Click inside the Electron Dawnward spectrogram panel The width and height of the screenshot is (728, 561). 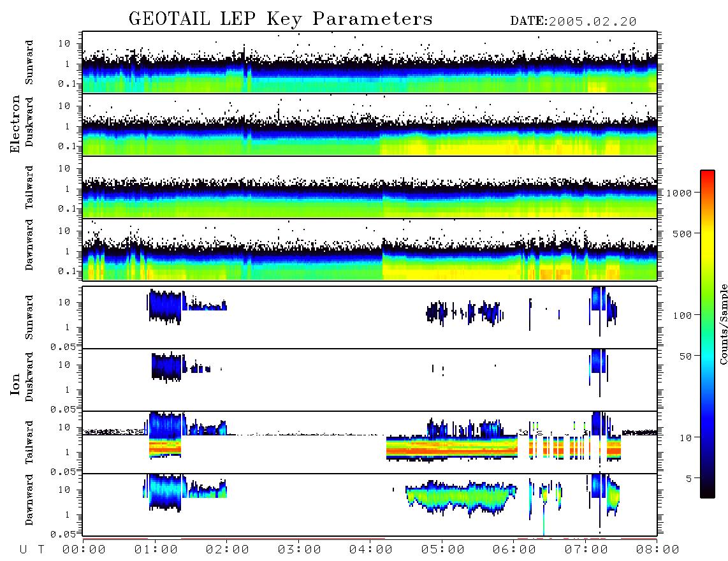[370, 250]
